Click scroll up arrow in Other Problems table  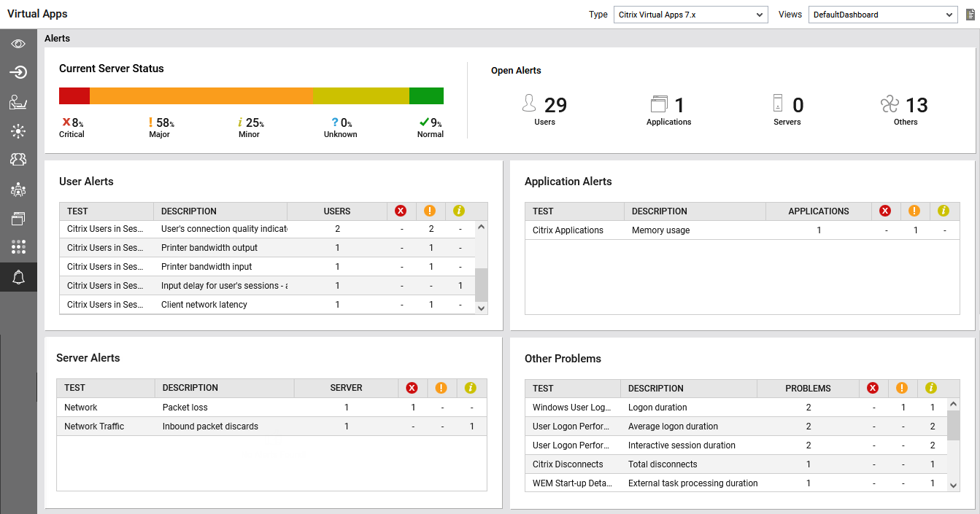pos(953,403)
